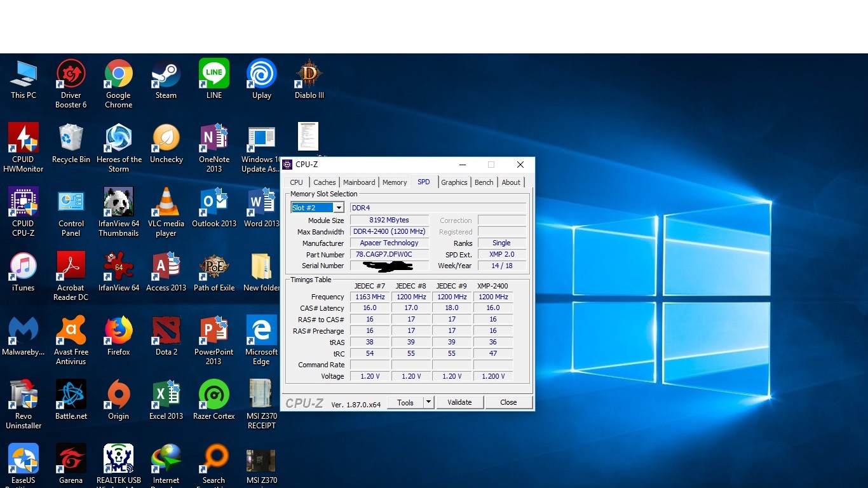
Task: Launch Garena desktop shortcut
Action: pyautogui.click(x=71, y=464)
